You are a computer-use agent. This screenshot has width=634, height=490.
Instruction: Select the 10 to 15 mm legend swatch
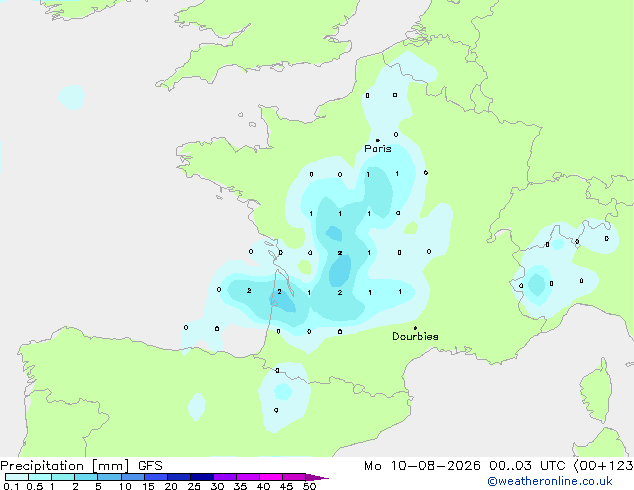tap(132, 477)
